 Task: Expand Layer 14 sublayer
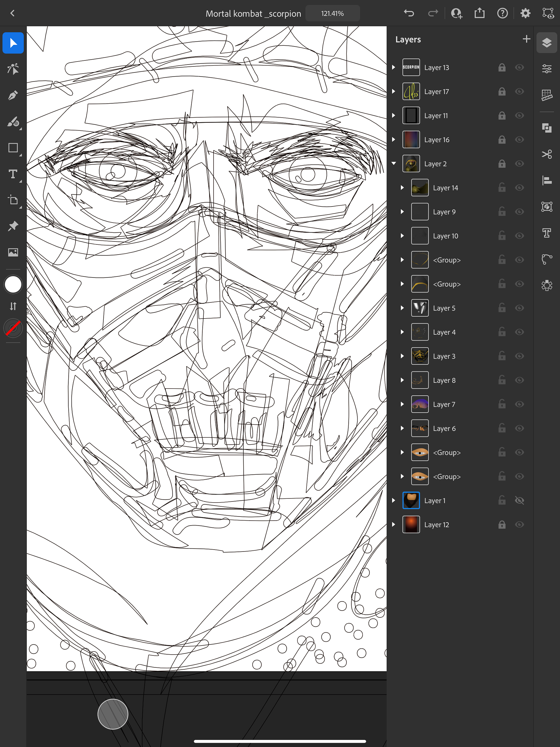point(402,188)
